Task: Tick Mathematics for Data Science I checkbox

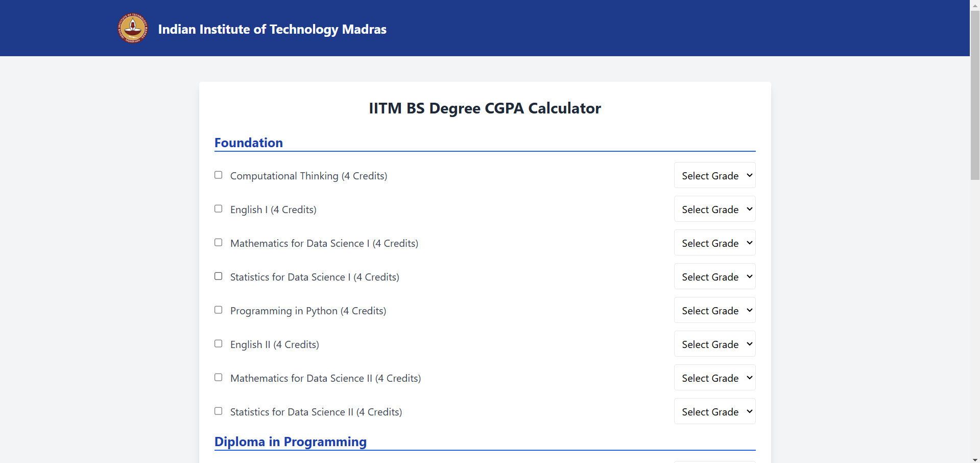Action: 219,243
